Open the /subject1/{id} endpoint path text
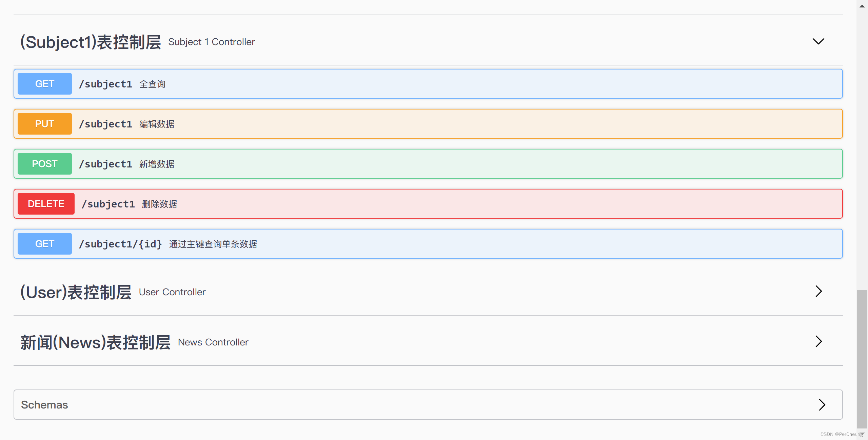This screenshot has height=440, width=868. click(120, 244)
